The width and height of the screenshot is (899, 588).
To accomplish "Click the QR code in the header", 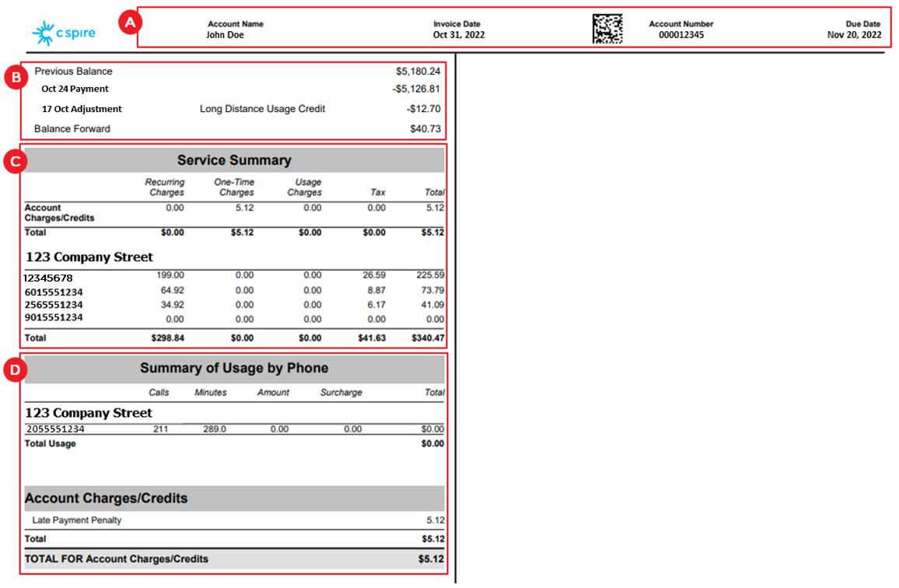I will (607, 30).
